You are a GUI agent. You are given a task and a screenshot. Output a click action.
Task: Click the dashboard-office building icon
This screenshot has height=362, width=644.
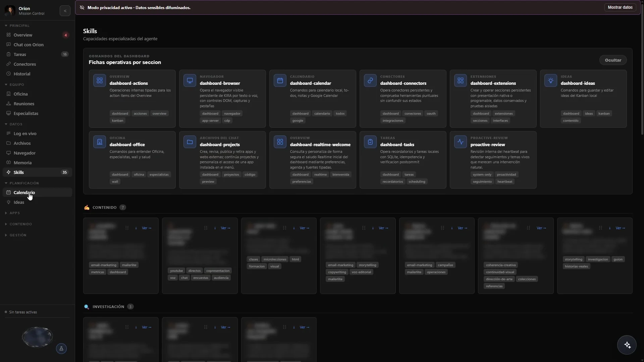pyautogui.click(x=100, y=142)
